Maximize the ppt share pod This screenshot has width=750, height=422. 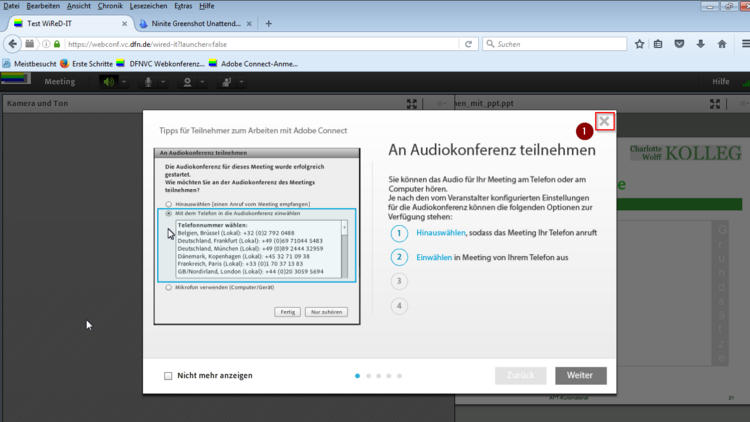[x=715, y=103]
